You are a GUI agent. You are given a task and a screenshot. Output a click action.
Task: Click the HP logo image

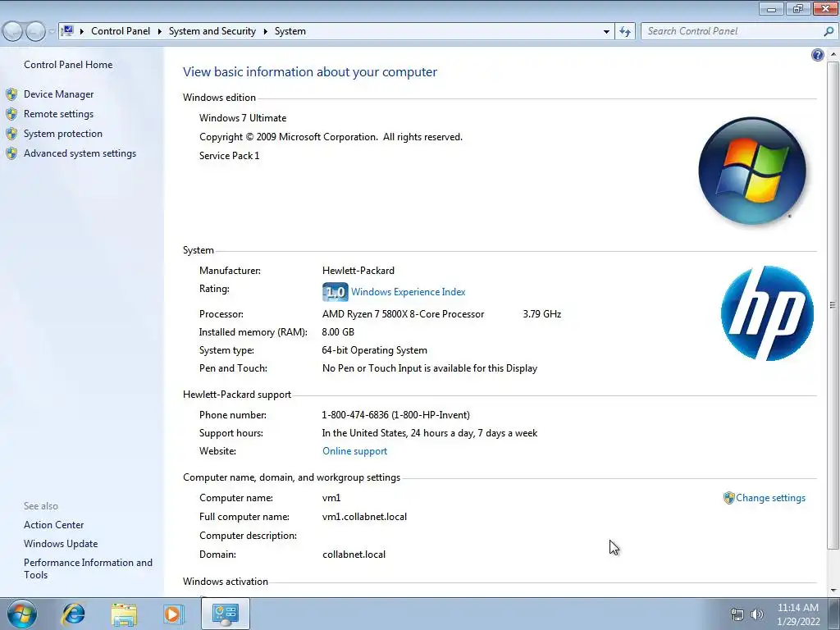coord(767,313)
